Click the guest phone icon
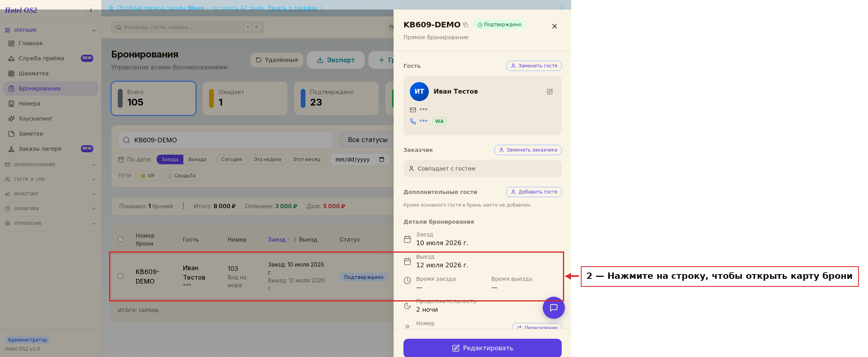 click(413, 121)
